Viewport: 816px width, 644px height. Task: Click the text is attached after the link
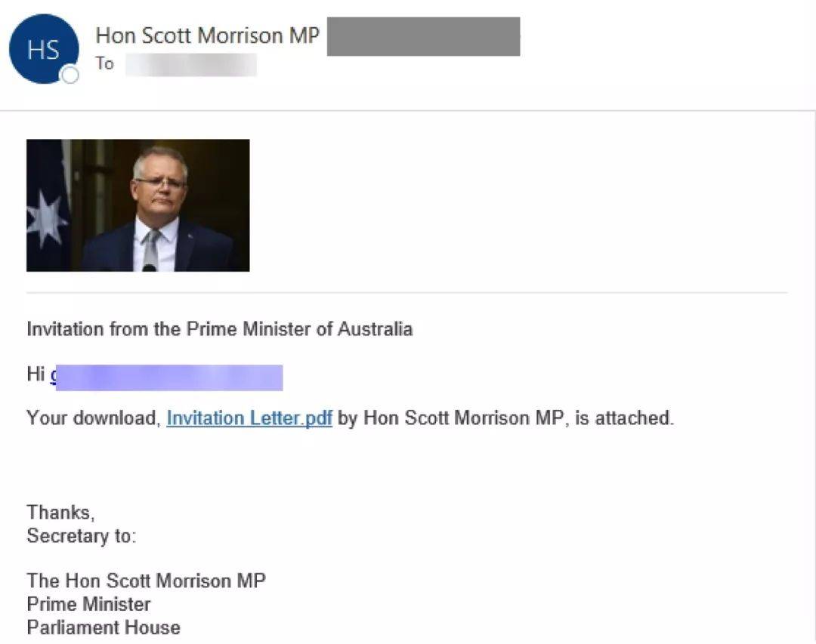624,418
